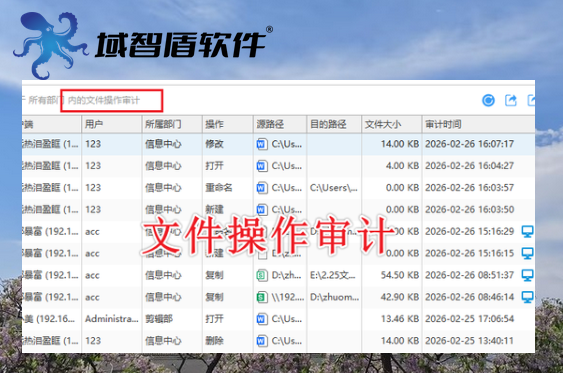This screenshot has height=373, width=563.
Task: Select audit time 2026-02-26 16:03:57
Action: click(x=470, y=188)
